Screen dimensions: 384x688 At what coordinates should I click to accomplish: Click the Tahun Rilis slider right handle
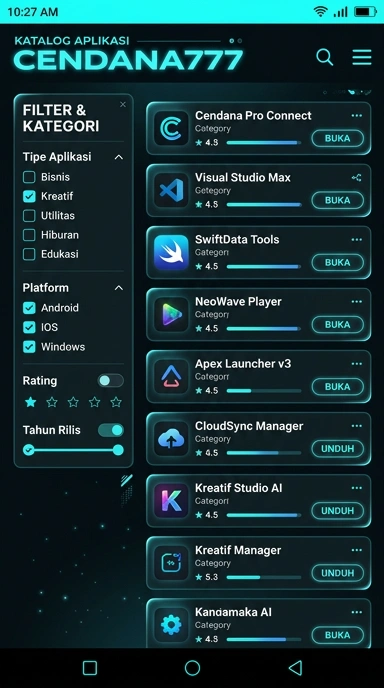118,450
